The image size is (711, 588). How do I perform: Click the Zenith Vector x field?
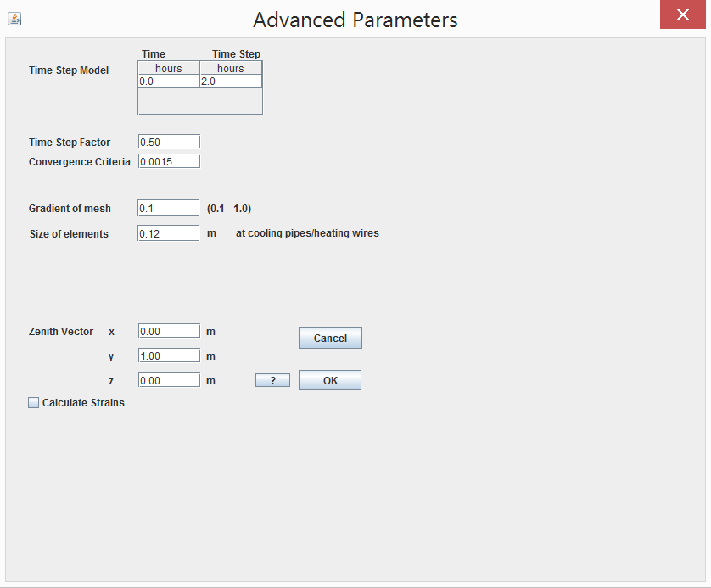click(x=169, y=331)
